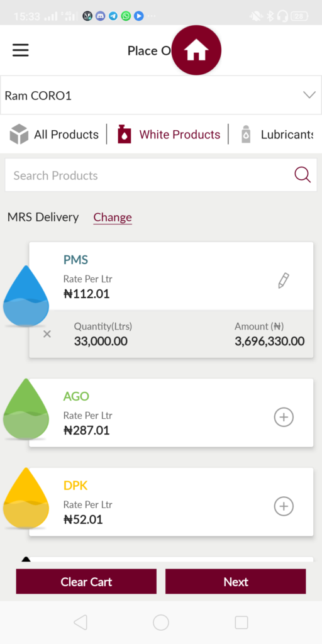Tap the red home button
Image resolution: width=322 pixels, height=644 pixels.
click(196, 50)
